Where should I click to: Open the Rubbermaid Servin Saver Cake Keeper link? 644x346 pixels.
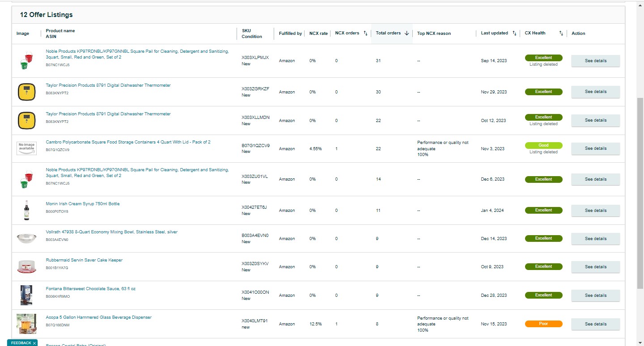tap(84, 260)
